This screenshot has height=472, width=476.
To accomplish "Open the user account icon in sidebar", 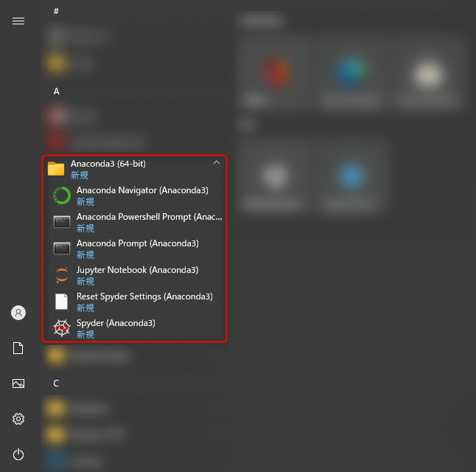I will click(x=18, y=313).
